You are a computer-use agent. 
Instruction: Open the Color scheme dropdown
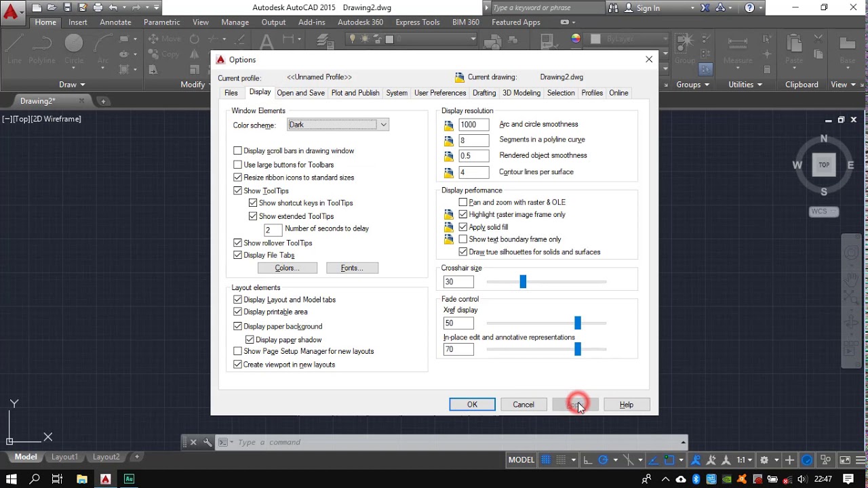click(338, 125)
